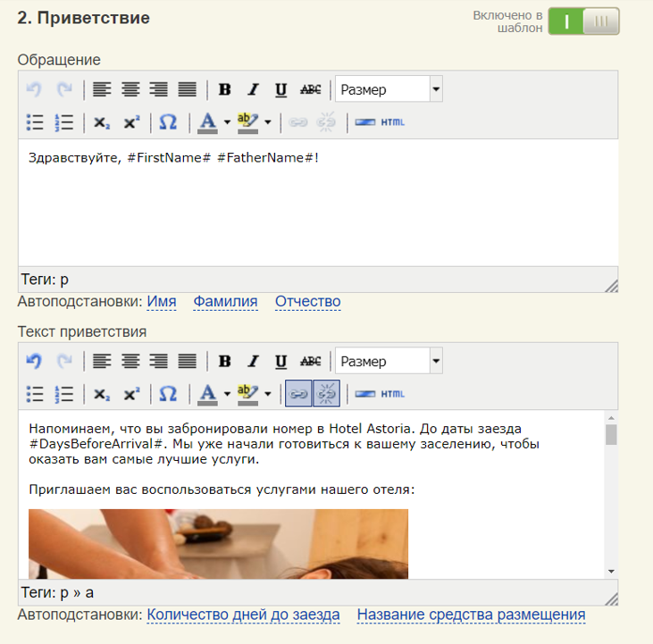
Task: Align text left in the Обращение editor
Action: (x=102, y=89)
